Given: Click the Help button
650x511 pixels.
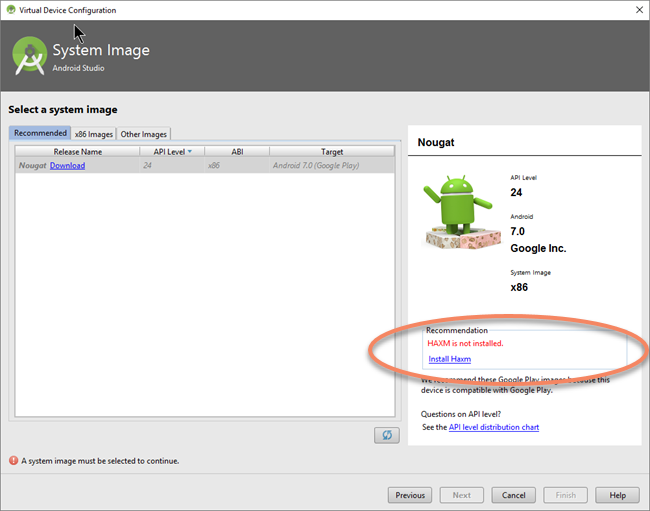Looking at the screenshot, I should click(x=617, y=495).
